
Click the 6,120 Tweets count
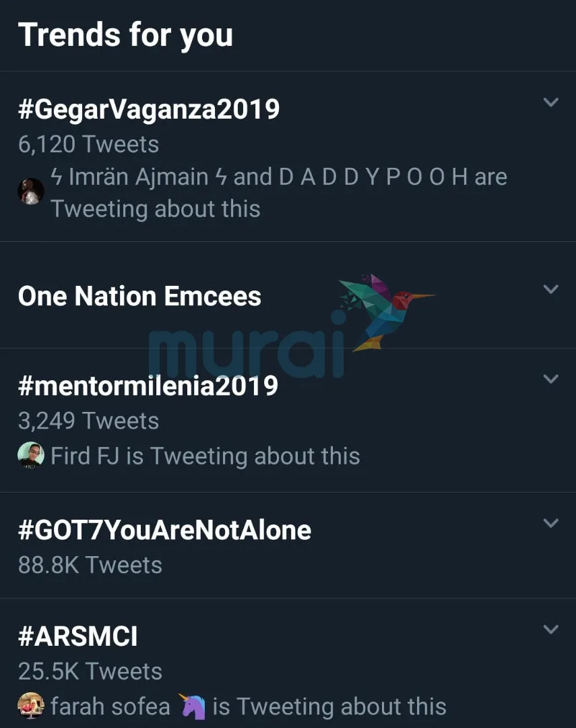tap(88, 144)
